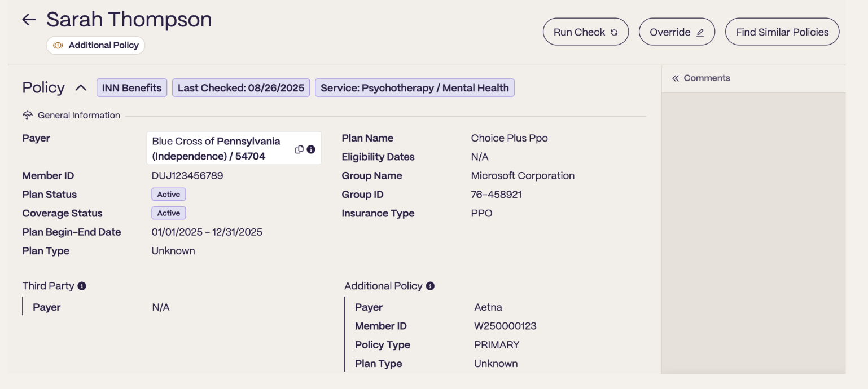Select the INN Benefits tag
The width and height of the screenshot is (868, 389).
[x=131, y=88]
